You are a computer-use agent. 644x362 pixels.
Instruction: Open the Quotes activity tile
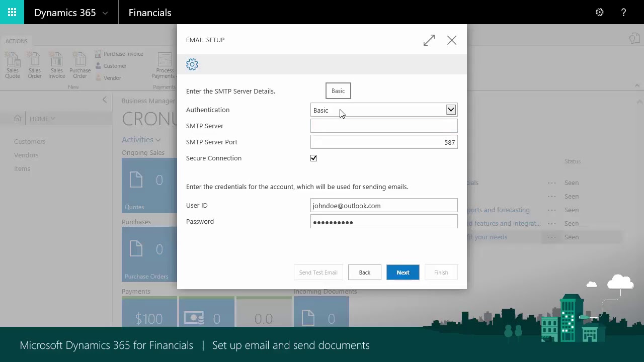pyautogui.click(x=149, y=186)
